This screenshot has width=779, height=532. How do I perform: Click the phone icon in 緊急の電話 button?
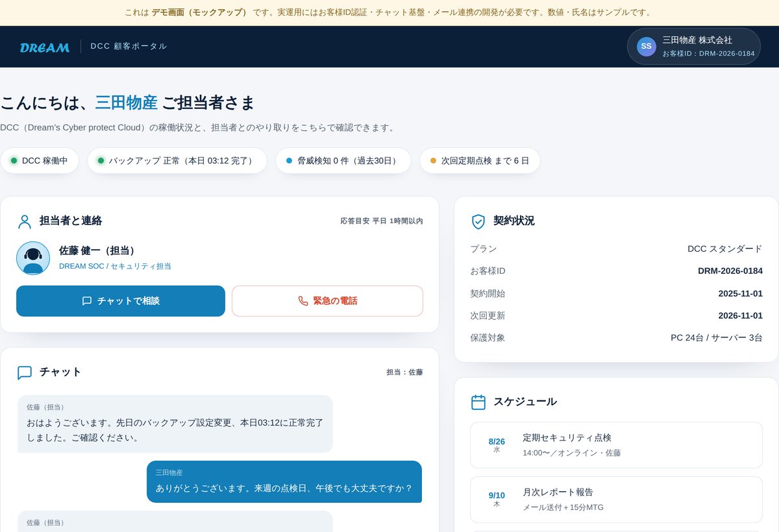pos(303,301)
